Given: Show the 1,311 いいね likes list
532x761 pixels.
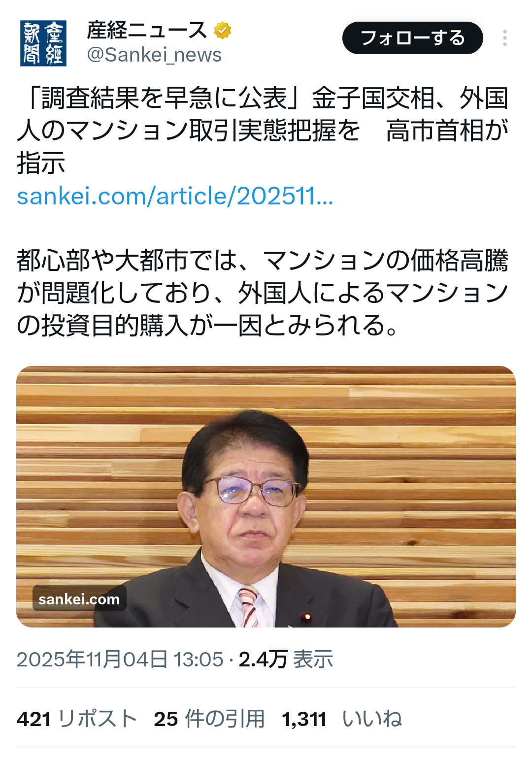Looking at the screenshot, I should [x=342, y=719].
